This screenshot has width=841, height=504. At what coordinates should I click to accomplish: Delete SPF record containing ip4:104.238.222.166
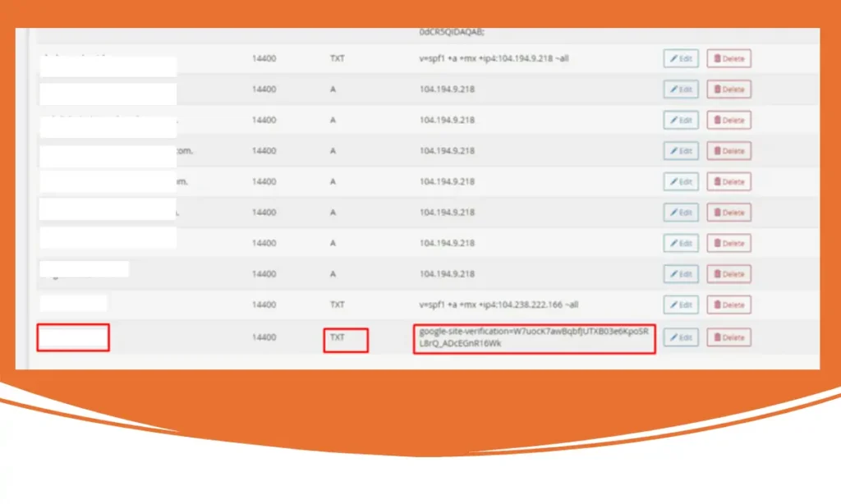[x=728, y=305]
